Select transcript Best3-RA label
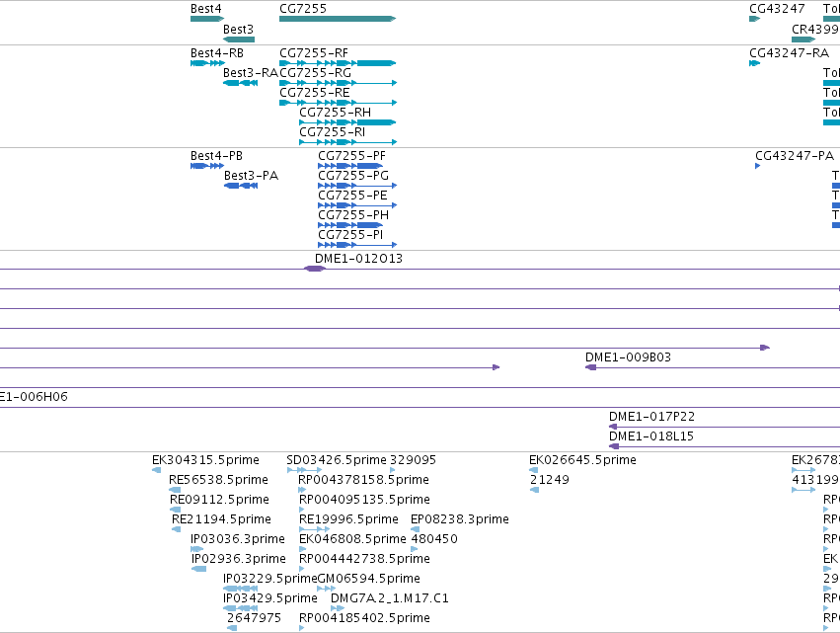The image size is (840, 633). click(251, 73)
